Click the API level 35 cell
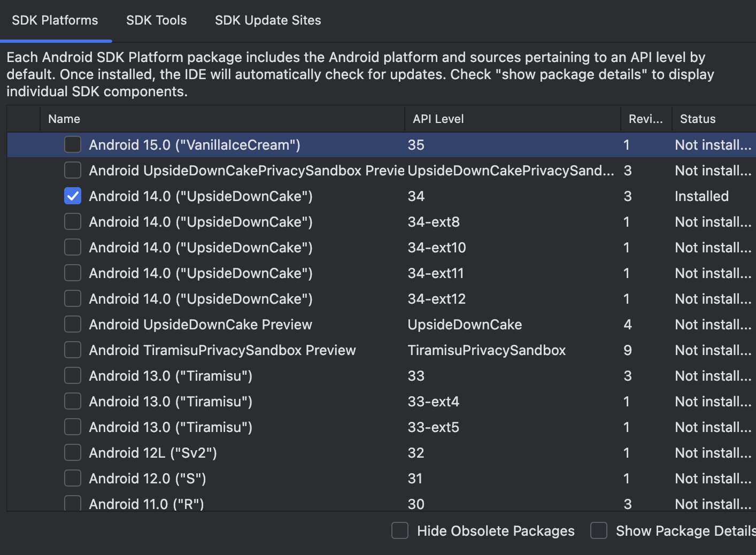This screenshot has width=756, height=555. (x=416, y=145)
